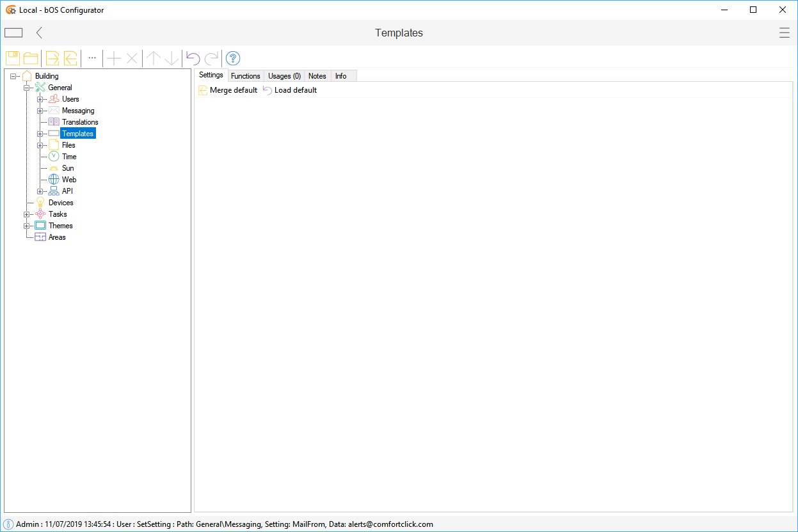This screenshot has height=532, width=798.
Task: Switch to the Functions tab
Action: (x=246, y=76)
